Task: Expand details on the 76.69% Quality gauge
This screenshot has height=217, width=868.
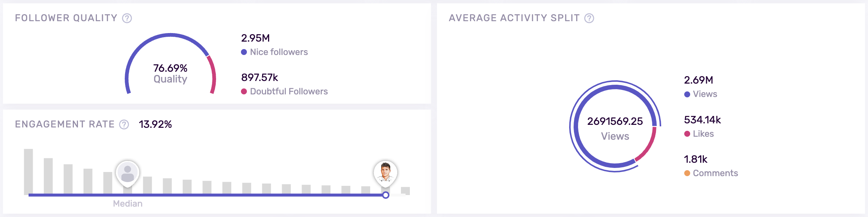Action: click(x=170, y=73)
